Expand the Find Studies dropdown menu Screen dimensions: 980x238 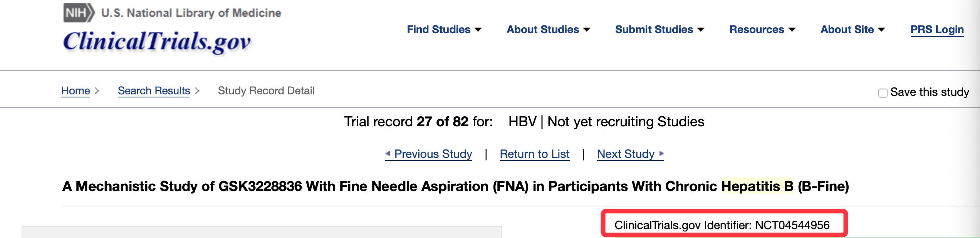(444, 30)
